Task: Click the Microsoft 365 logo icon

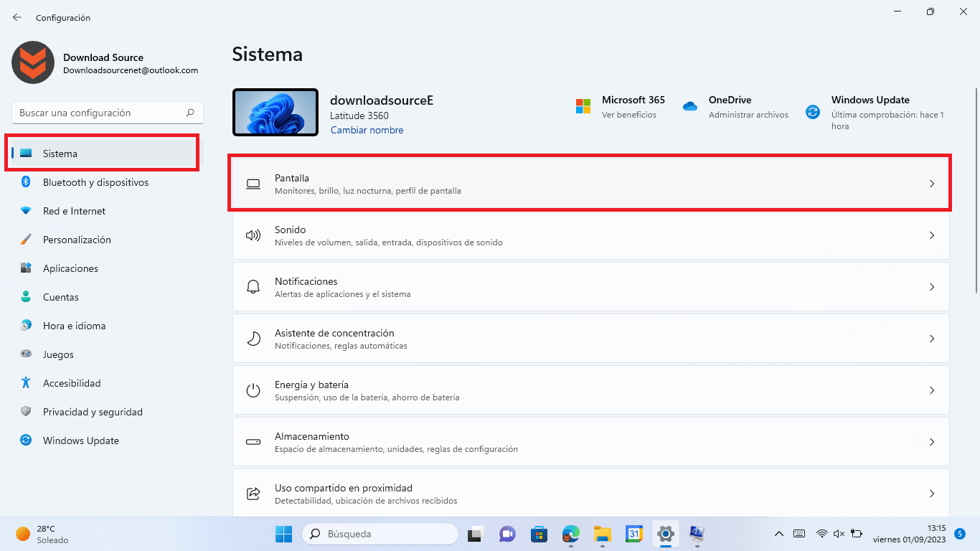Action: [583, 106]
